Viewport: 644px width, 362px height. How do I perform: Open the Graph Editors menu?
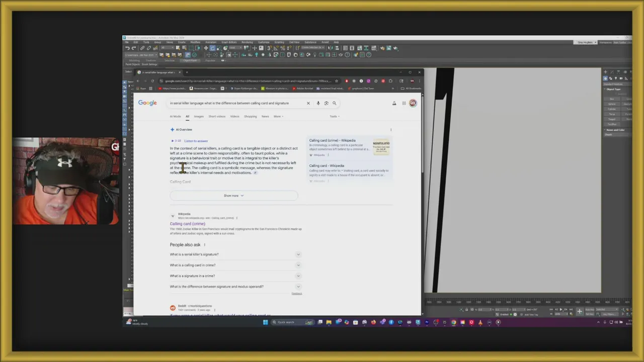(x=229, y=42)
